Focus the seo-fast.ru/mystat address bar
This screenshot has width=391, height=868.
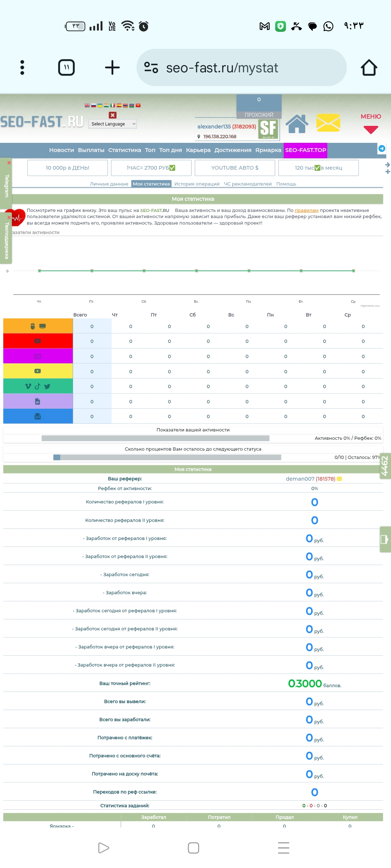click(x=241, y=68)
